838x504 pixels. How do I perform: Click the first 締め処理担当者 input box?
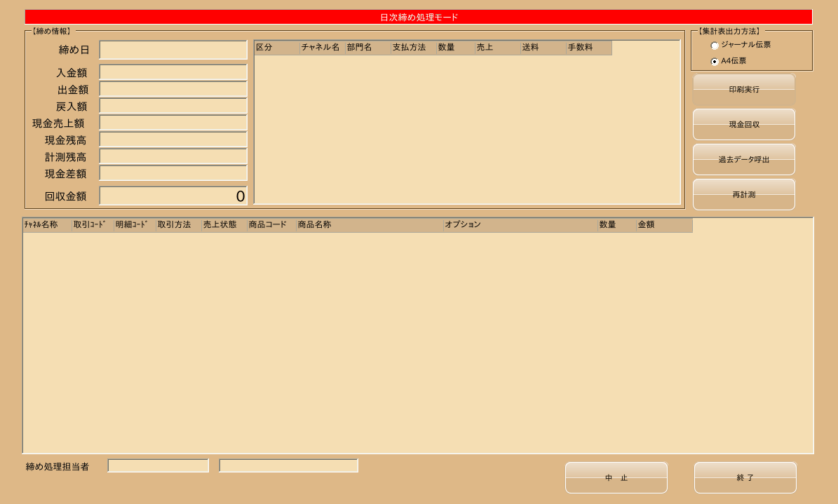pos(158,465)
